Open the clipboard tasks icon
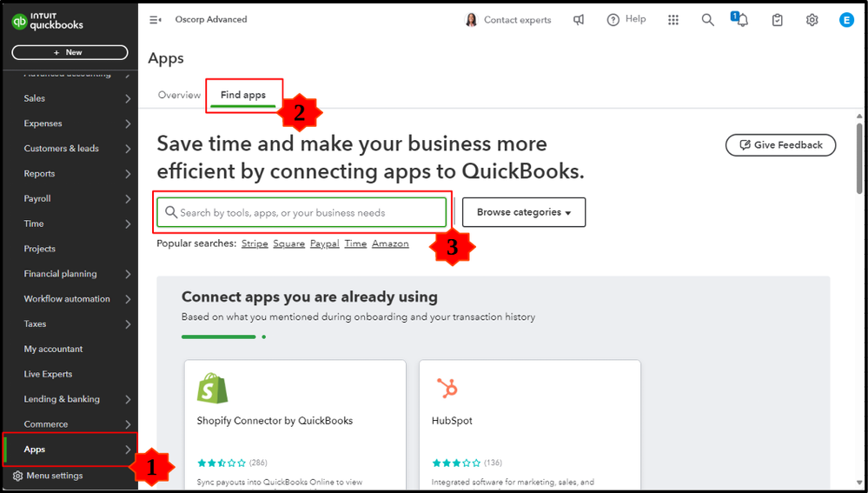Viewport: 868px width, 493px height. click(778, 20)
